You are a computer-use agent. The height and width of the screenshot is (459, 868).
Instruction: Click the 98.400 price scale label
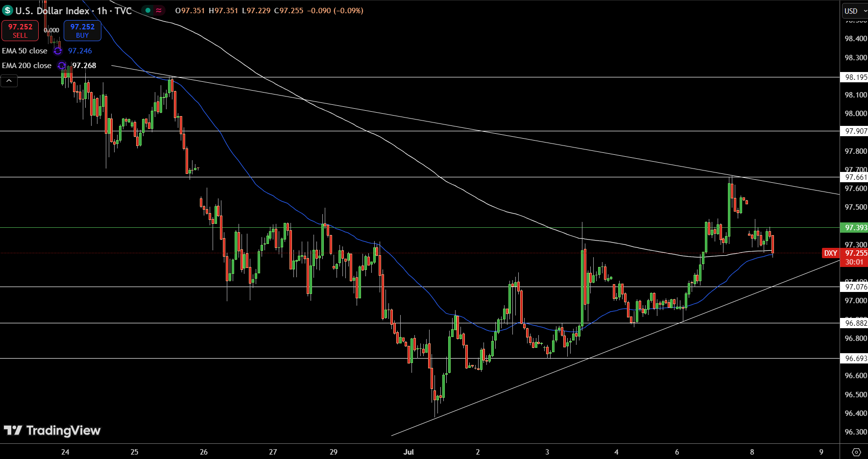[856, 39]
